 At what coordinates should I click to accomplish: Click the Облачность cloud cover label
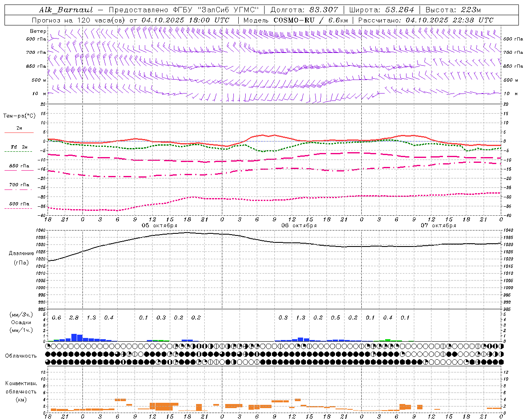click(21, 356)
